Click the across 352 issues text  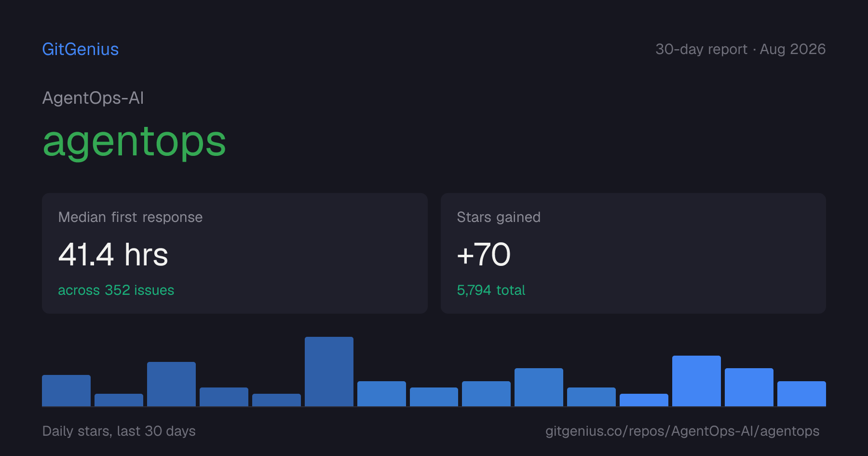(116, 290)
